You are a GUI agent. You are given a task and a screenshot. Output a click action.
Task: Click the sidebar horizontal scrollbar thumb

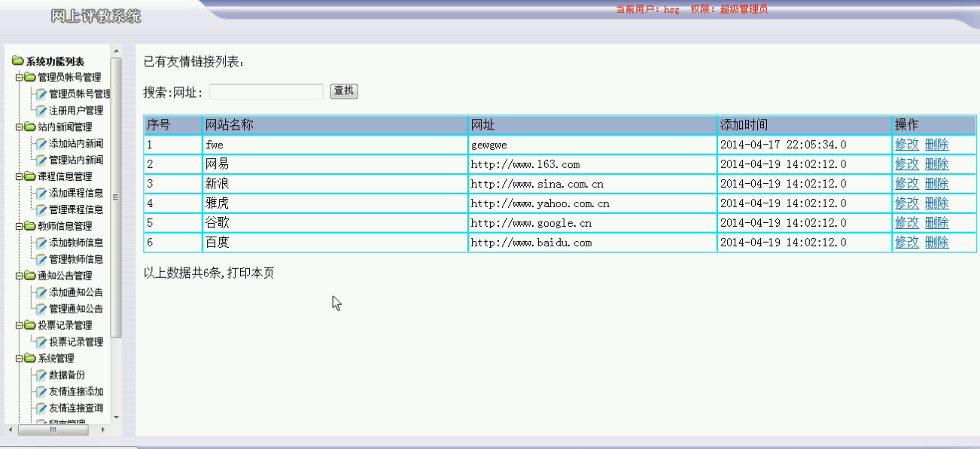click(x=52, y=429)
